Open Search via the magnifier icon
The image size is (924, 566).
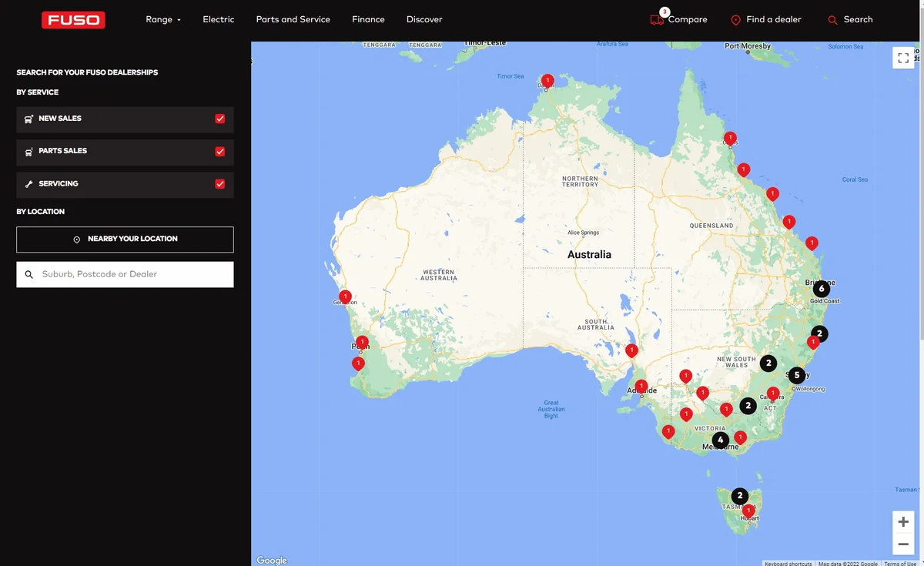pyautogui.click(x=832, y=19)
